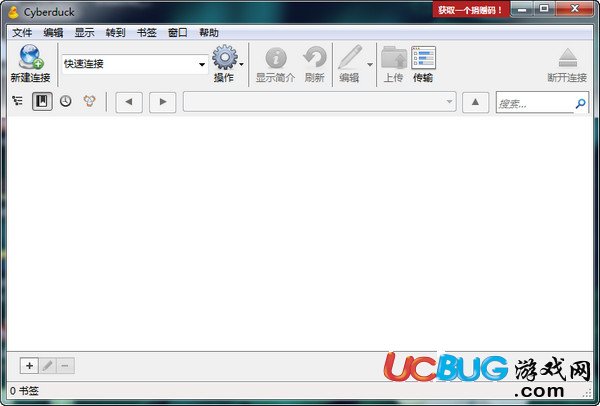
Task: Show the History clock view icon
Action: tap(66, 101)
